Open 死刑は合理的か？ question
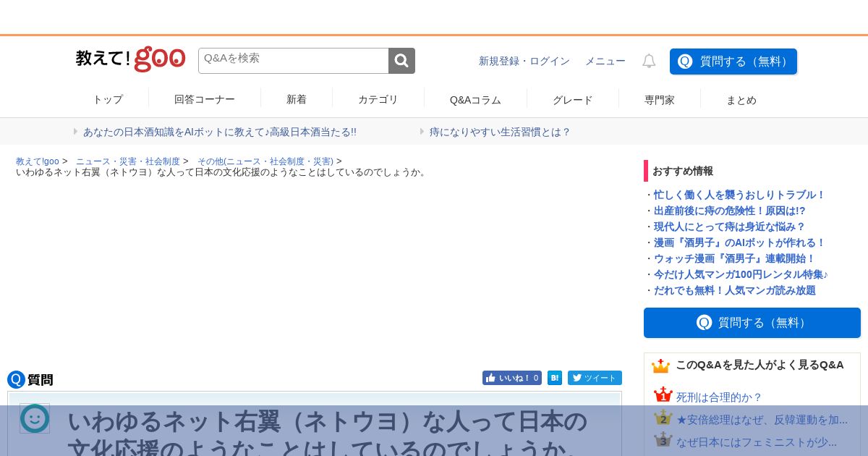Viewport: 868px width, 456px height. (x=720, y=397)
